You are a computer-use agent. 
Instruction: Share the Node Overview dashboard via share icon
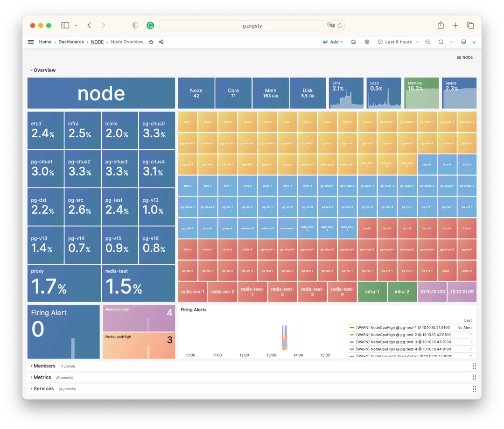pos(160,42)
